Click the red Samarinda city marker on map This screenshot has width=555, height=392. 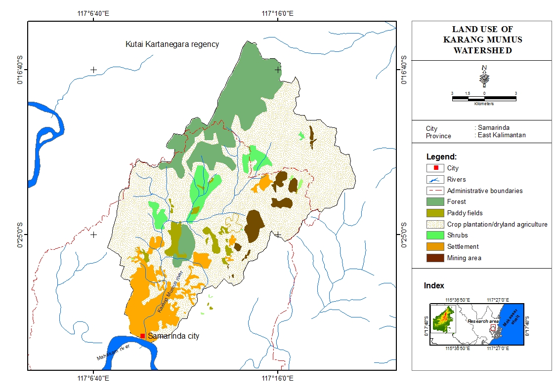tap(142, 336)
